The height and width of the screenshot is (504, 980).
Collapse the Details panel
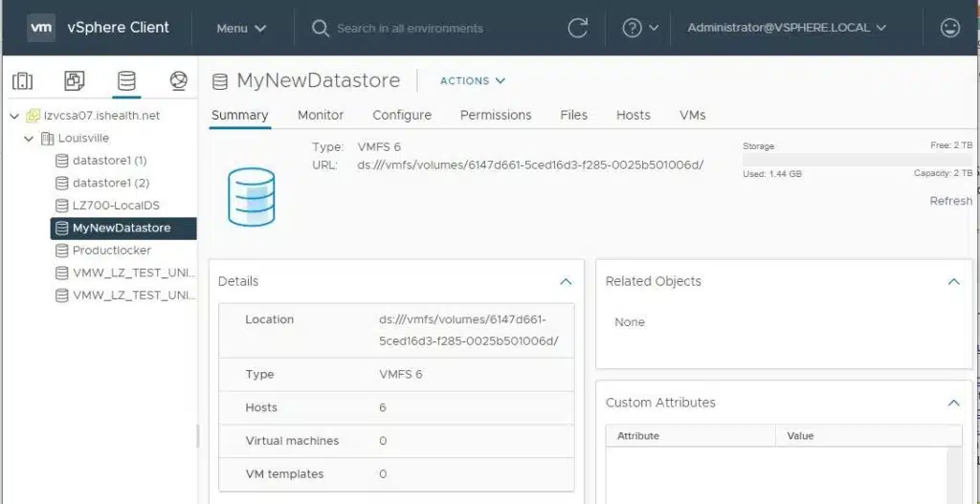(x=566, y=282)
